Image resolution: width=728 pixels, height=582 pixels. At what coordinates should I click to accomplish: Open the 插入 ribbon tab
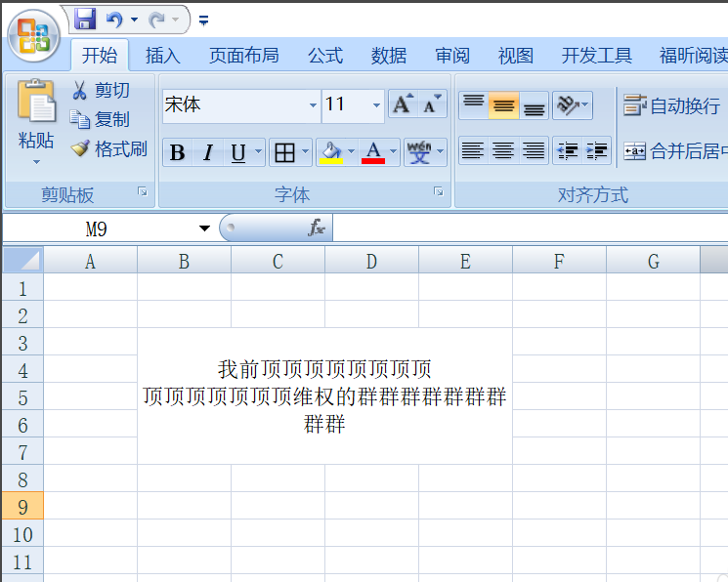click(162, 56)
